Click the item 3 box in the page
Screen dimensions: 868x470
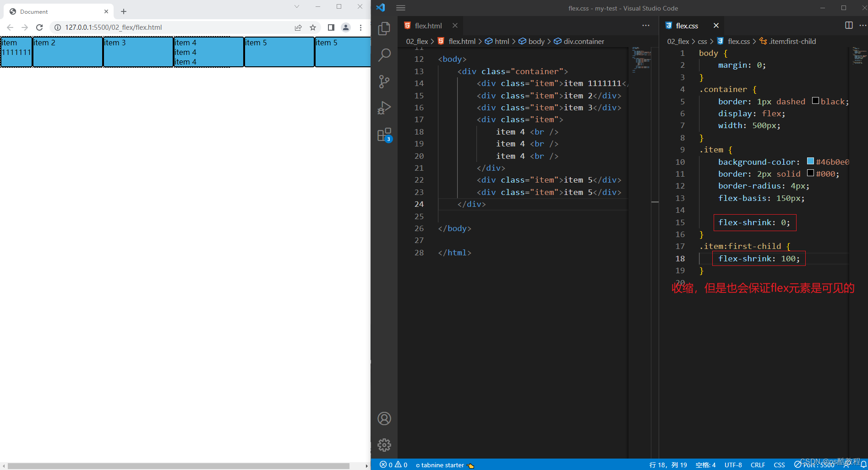pyautogui.click(x=138, y=52)
